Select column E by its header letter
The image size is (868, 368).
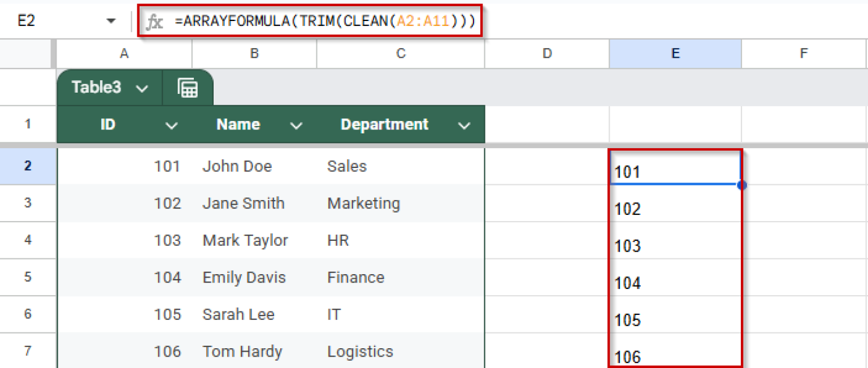click(675, 54)
